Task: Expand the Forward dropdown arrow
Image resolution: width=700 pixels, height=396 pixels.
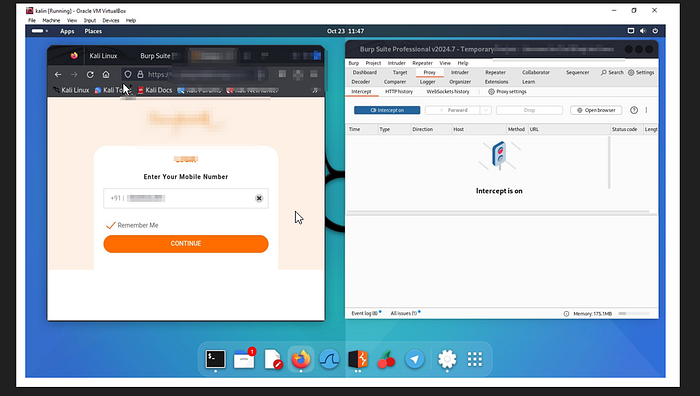Action: tap(486, 110)
